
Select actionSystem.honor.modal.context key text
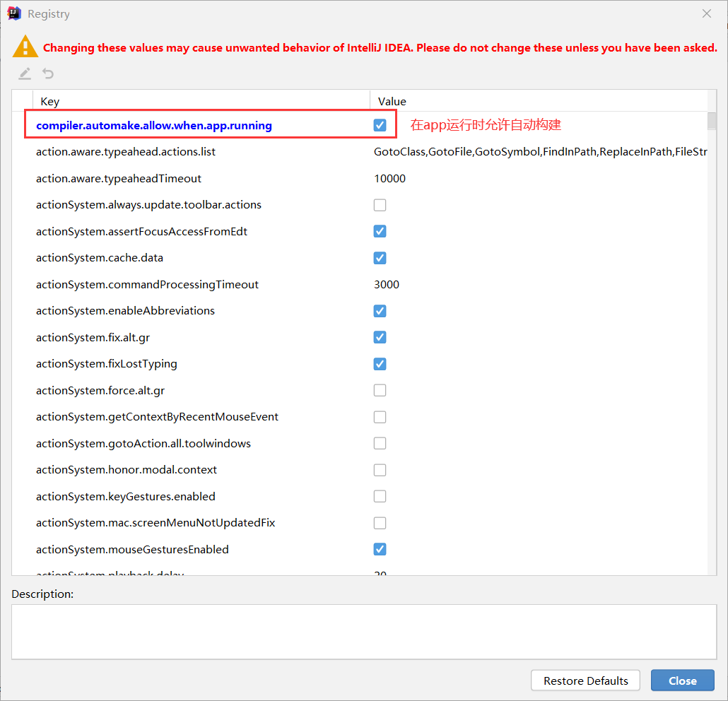coord(127,470)
